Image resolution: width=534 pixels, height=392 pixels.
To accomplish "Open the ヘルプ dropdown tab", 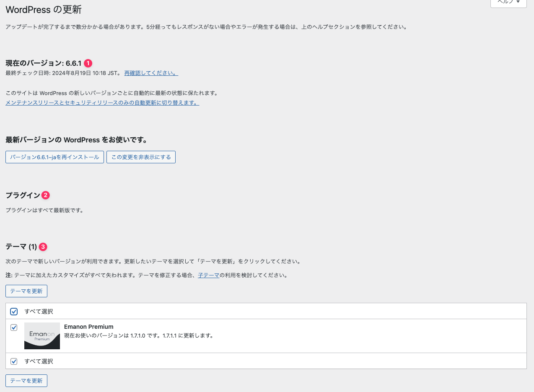I will pos(508,3).
